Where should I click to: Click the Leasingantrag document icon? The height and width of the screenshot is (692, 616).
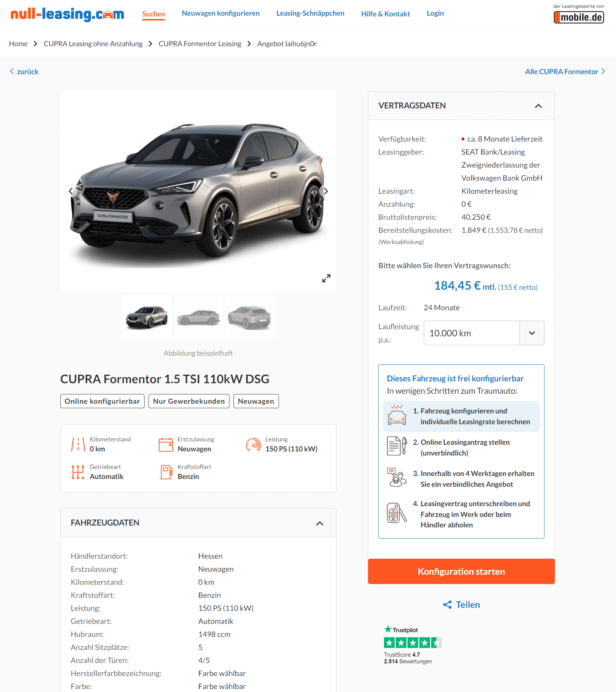coord(397,446)
